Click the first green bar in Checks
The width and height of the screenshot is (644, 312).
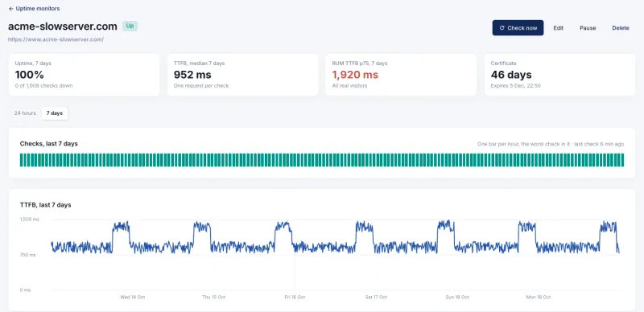pyautogui.click(x=22, y=160)
